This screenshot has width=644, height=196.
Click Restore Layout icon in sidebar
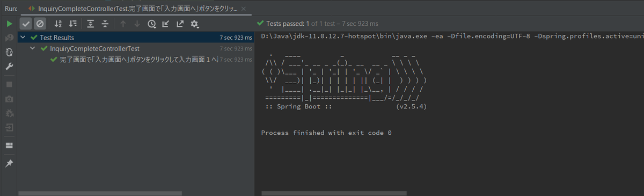9,146
